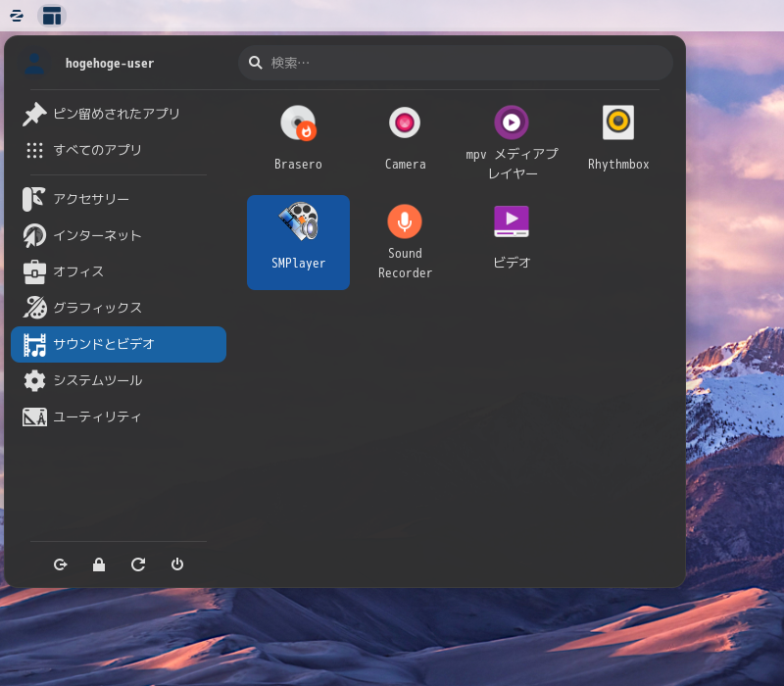Open the グラフィックス category
The width and height of the screenshot is (784, 686).
[x=119, y=308]
